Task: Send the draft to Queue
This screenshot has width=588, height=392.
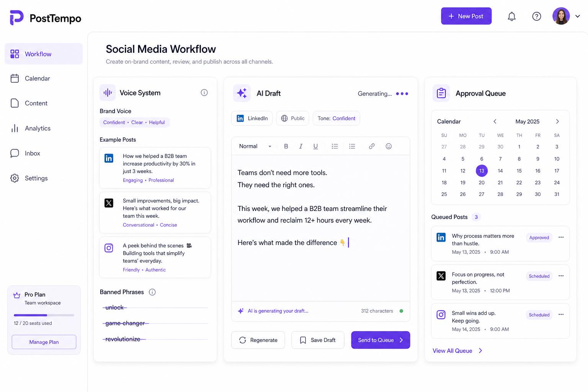Action: pyautogui.click(x=381, y=340)
